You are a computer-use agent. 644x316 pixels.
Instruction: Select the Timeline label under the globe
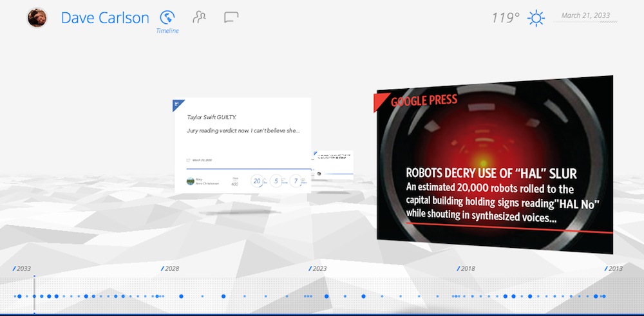click(167, 31)
